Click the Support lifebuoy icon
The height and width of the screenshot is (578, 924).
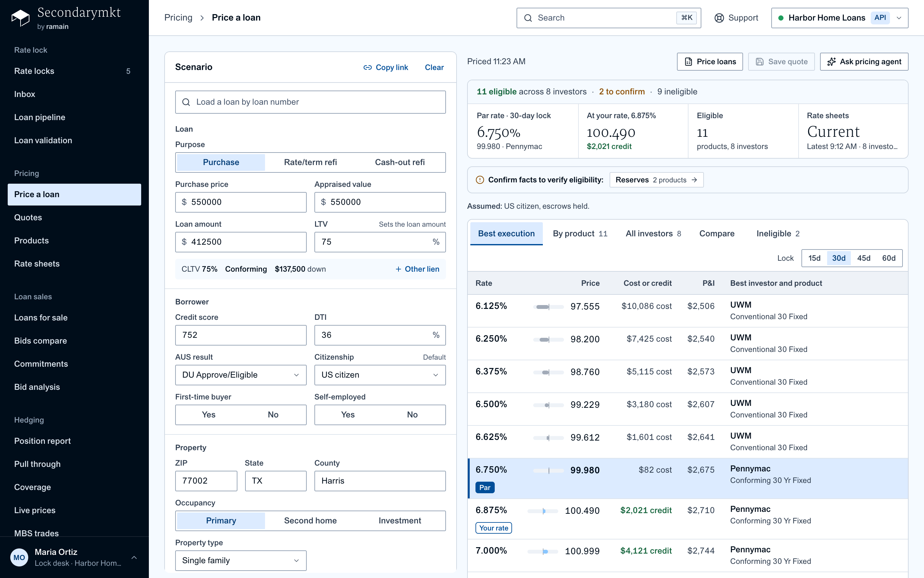pyautogui.click(x=719, y=18)
